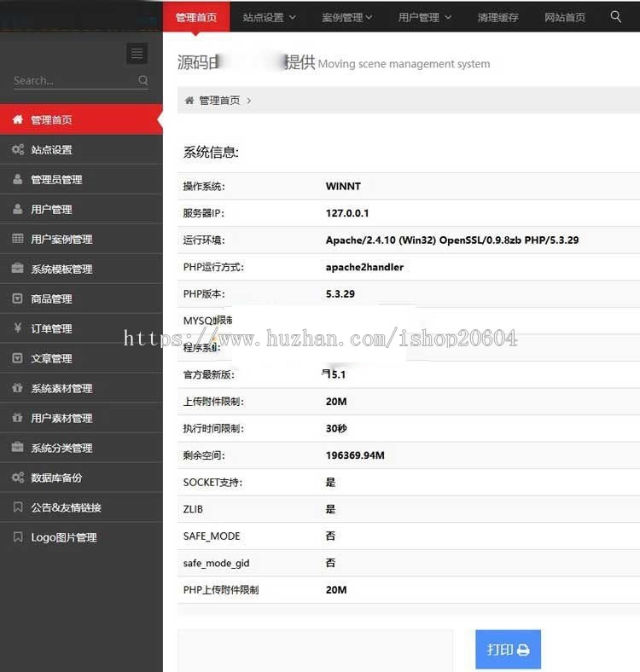640x672 pixels.
Task: Click the SOCKET支持 row label
Action: click(x=212, y=482)
